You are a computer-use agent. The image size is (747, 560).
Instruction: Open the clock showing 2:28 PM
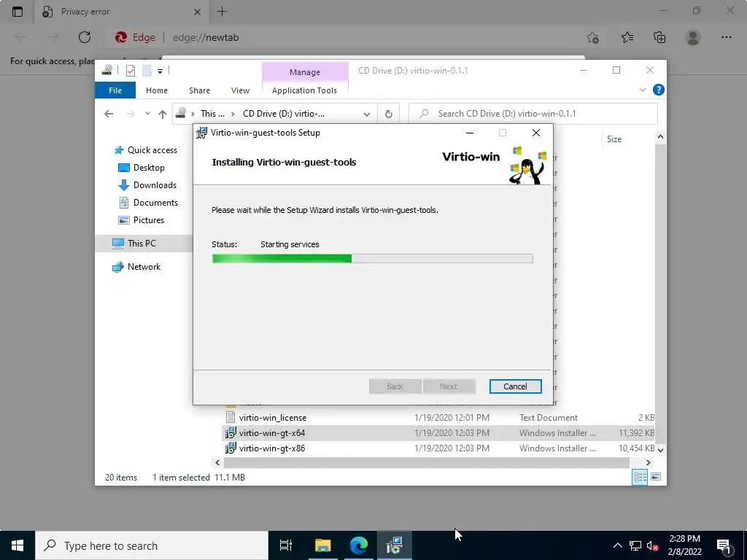click(x=684, y=545)
